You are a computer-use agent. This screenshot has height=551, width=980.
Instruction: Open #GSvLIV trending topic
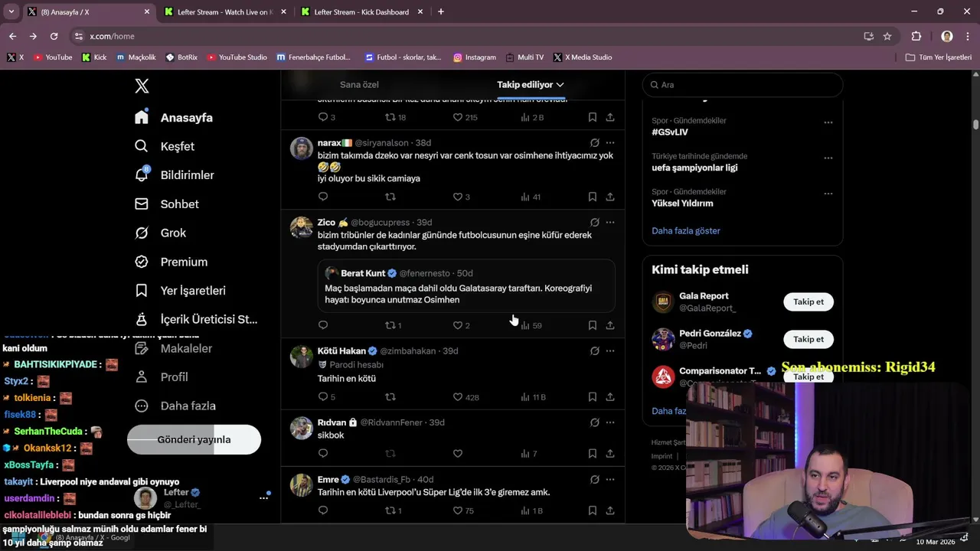(670, 132)
